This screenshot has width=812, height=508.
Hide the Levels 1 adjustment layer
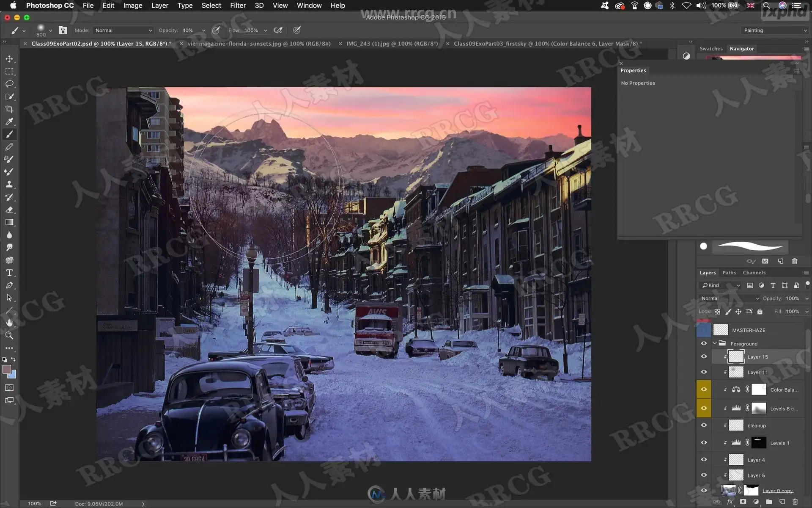(x=704, y=442)
